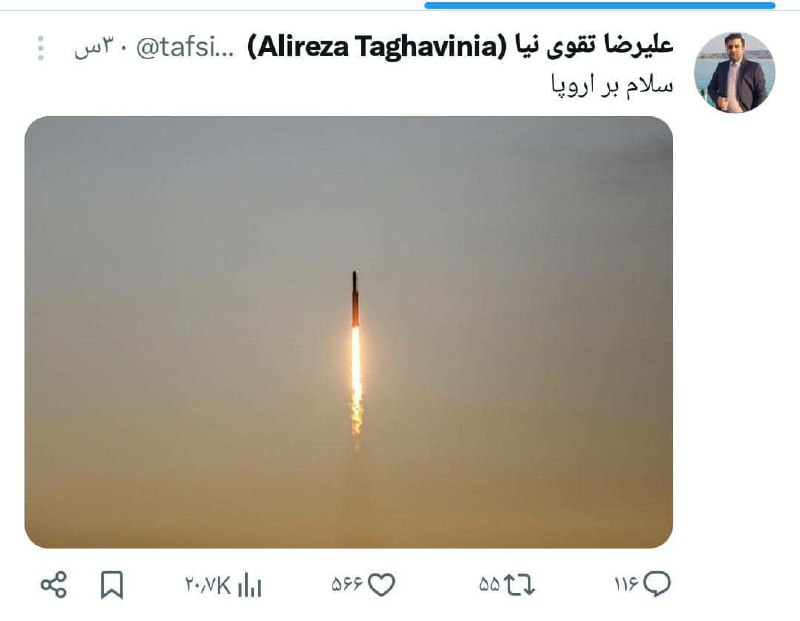Click the share icon below the tweet
The height and width of the screenshot is (621, 800).
(x=54, y=585)
